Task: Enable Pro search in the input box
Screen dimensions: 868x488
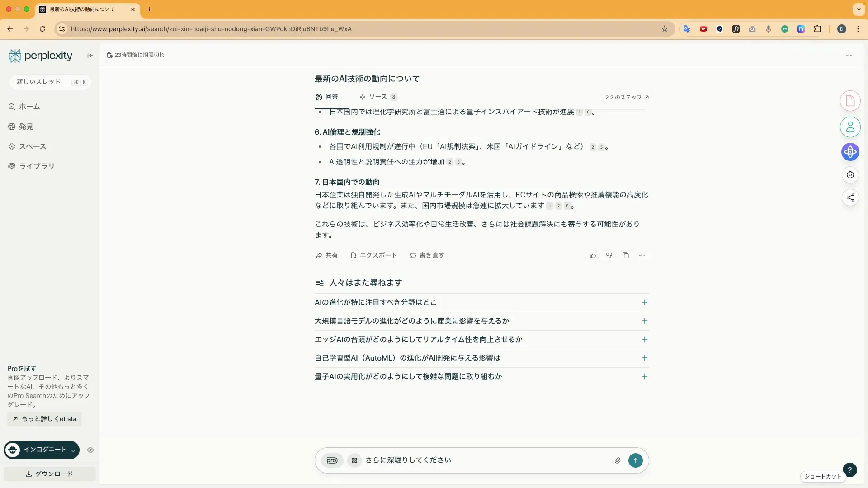Action: coord(332,460)
